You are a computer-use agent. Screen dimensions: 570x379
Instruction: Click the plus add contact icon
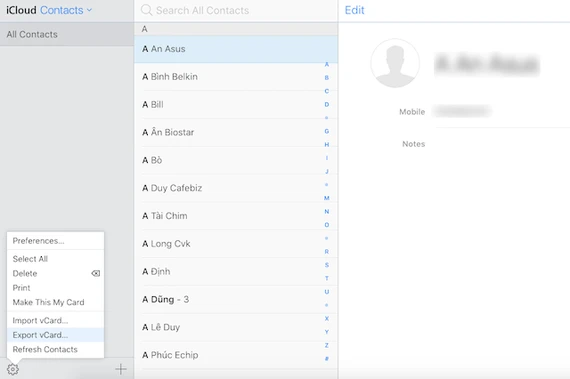(x=121, y=369)
